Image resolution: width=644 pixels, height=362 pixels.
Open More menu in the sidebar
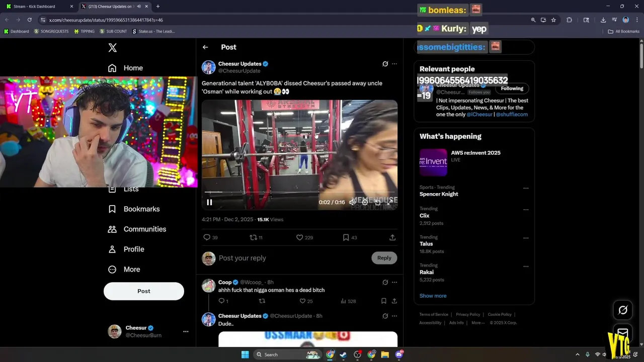124,269
